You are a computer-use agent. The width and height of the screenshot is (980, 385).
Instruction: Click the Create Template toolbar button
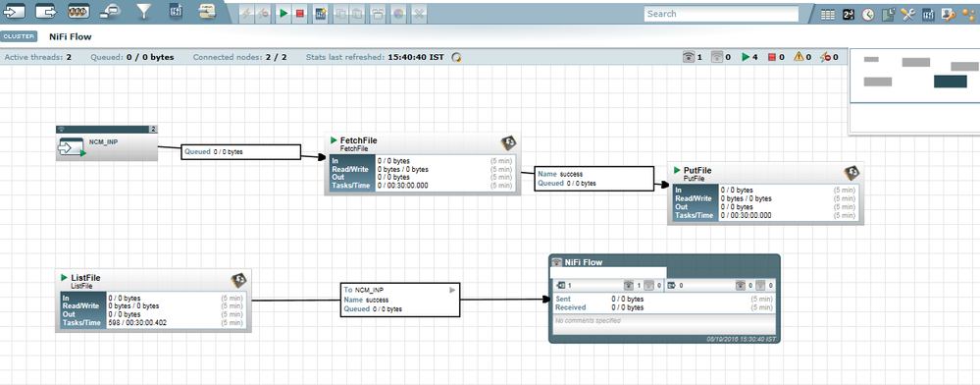point(321,14)
